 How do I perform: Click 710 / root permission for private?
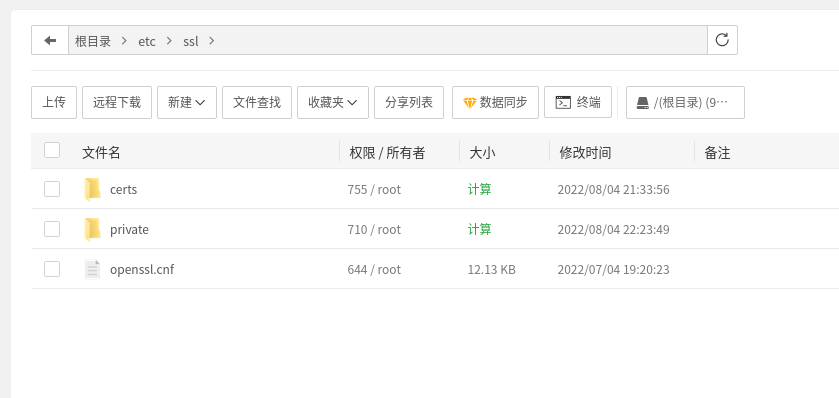pyautogui.click(x=374, y=229)
